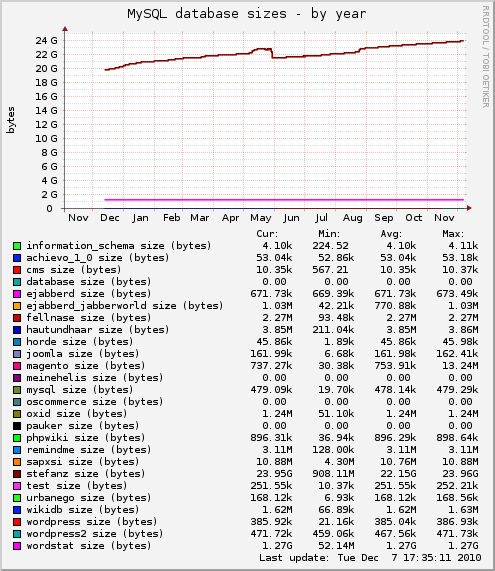495x571 pixels.
Task: Select the 'remindme size (bytes)' label
Action: pos(89,450)
